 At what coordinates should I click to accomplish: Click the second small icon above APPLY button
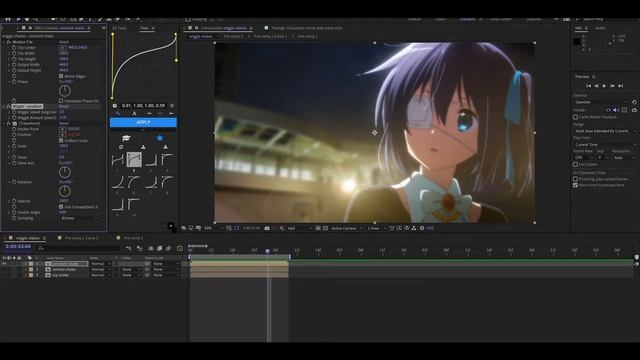(134, 113)
